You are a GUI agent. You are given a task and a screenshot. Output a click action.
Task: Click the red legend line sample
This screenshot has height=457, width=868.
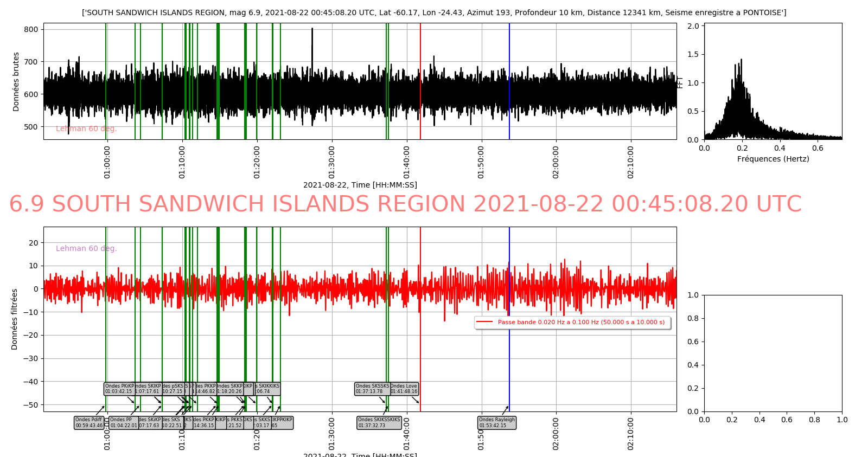(484, 322)
